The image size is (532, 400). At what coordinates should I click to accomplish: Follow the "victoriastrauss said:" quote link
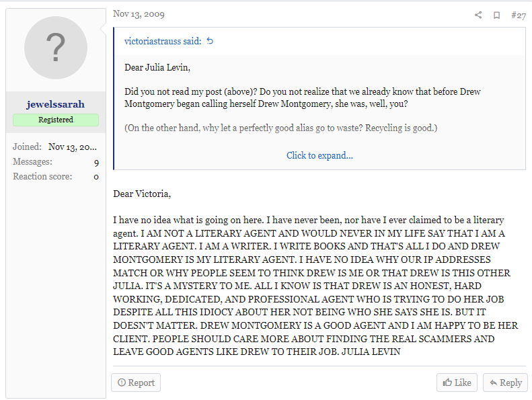pos(163,41)
